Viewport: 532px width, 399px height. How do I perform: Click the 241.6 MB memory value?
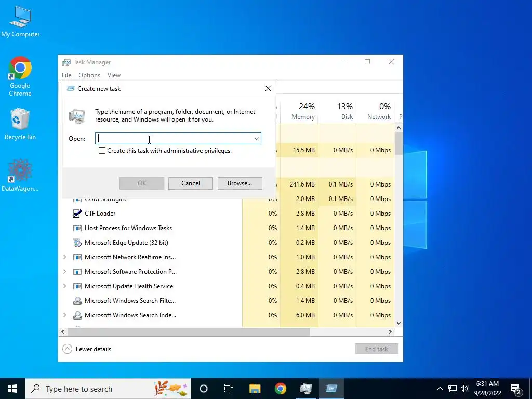(x=302, y=184)
